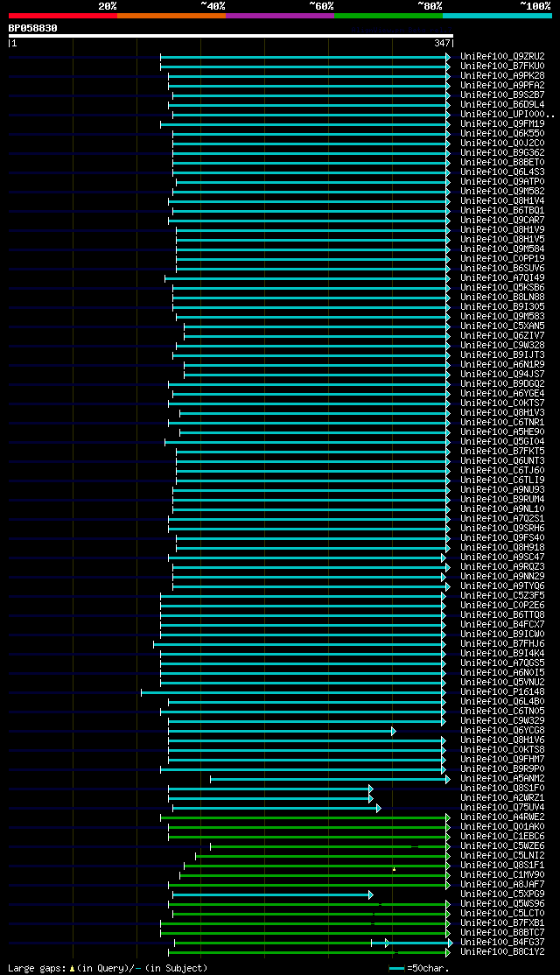Open hit UniRef100_A4RWE2

click(x=502, y=817)
